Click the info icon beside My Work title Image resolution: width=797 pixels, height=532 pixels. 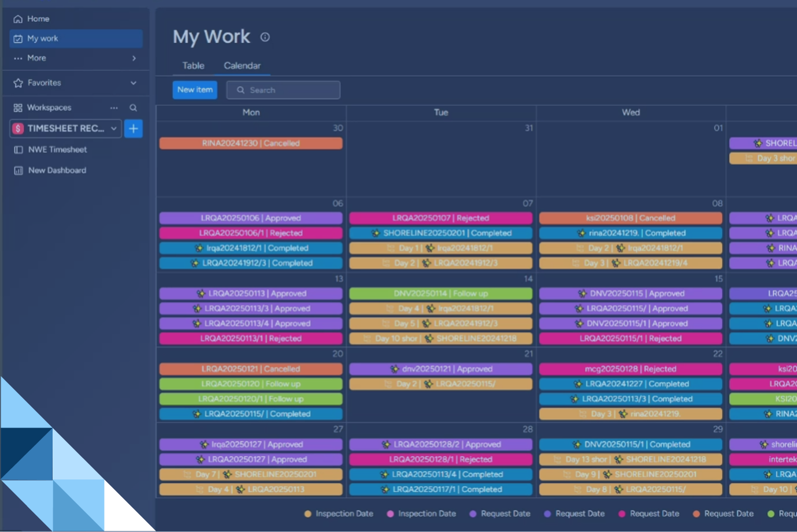tap(265, 38)
